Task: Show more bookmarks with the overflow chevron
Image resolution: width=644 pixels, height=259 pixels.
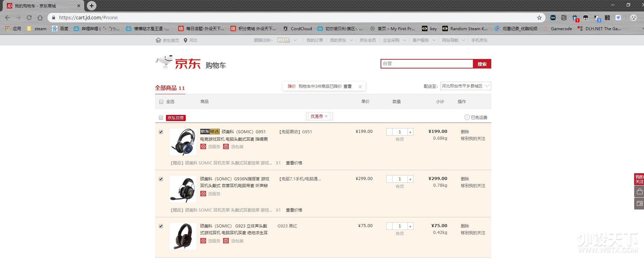Action: pos(642,29)
